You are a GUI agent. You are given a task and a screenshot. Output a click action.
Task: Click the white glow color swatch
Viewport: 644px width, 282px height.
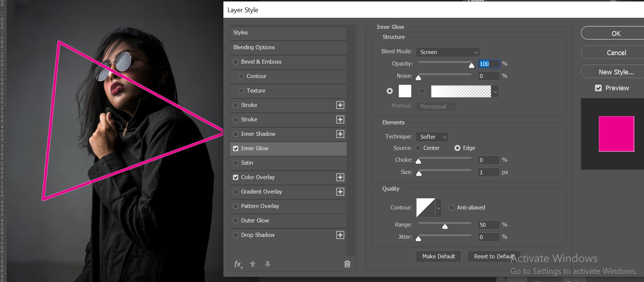[x=405, y=91]
